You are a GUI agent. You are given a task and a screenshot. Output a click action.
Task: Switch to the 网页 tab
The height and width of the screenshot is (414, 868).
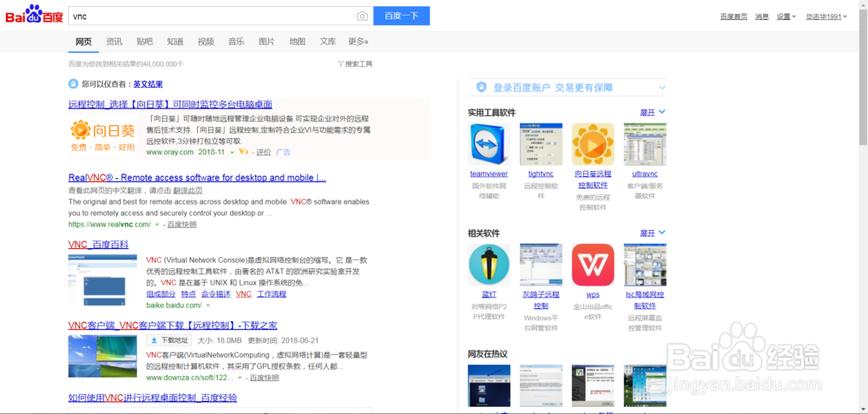pyautogui.click(x=83, y=42)
